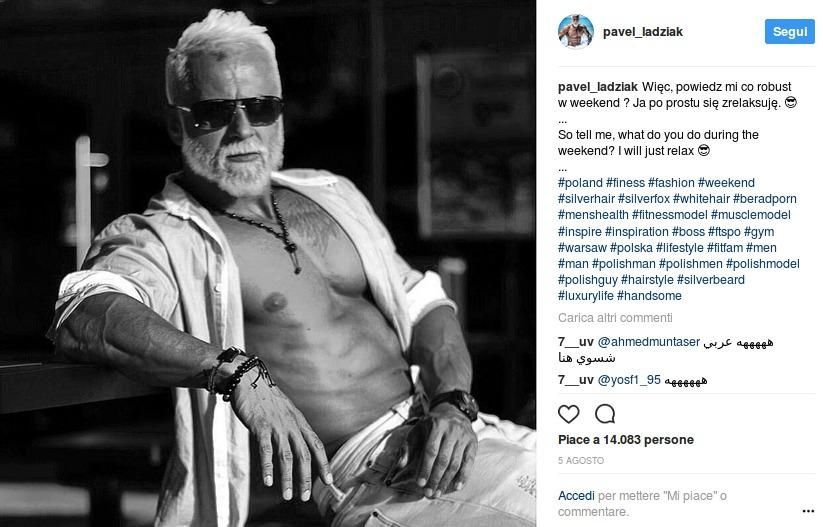
Task: Open pavel_ladziak profile picture avatar
Action: point(575,31)
